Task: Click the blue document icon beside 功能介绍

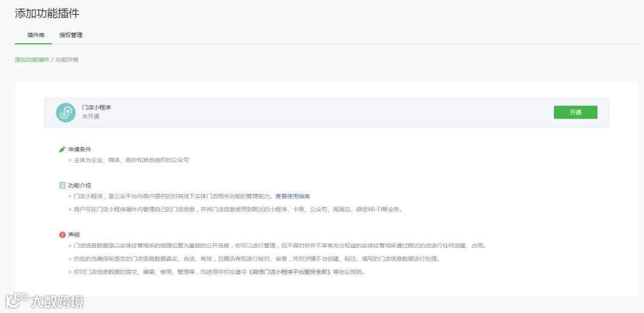Action: coord(63,185)
